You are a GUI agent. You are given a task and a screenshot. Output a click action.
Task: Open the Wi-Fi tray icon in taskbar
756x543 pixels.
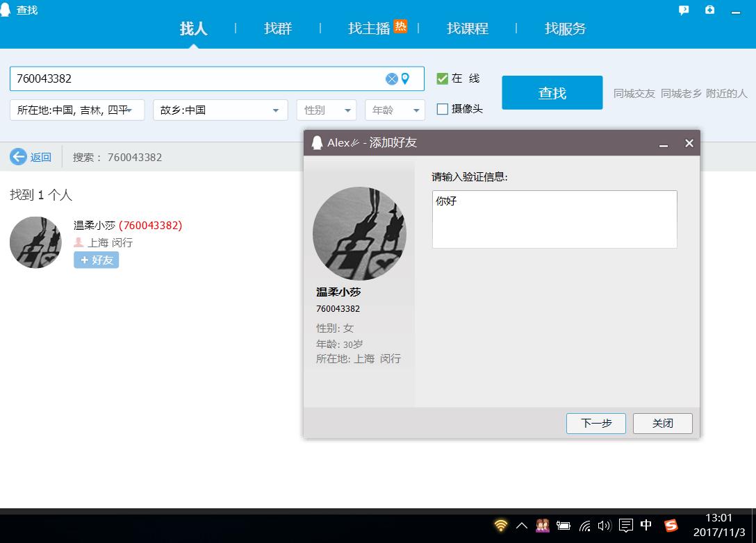(501, 525)
